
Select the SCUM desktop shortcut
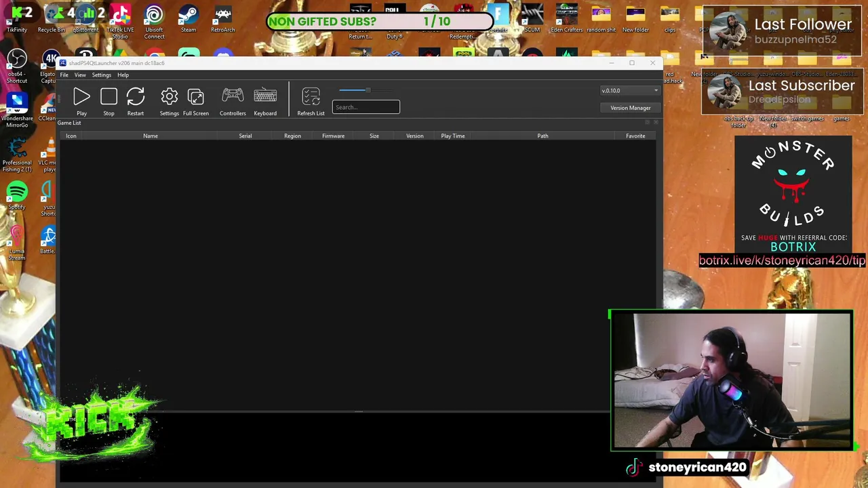[x=532, y=19]
